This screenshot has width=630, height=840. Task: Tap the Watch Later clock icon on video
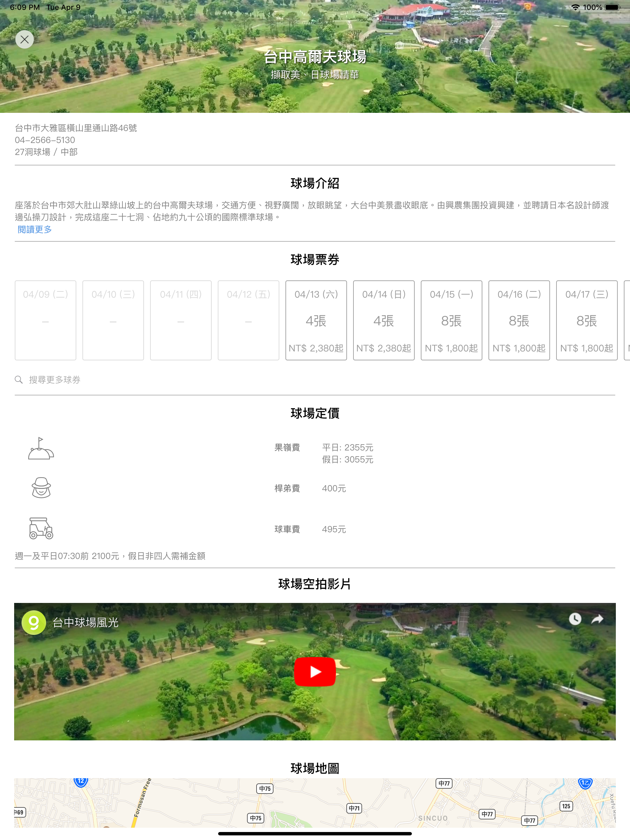[575, 619]
